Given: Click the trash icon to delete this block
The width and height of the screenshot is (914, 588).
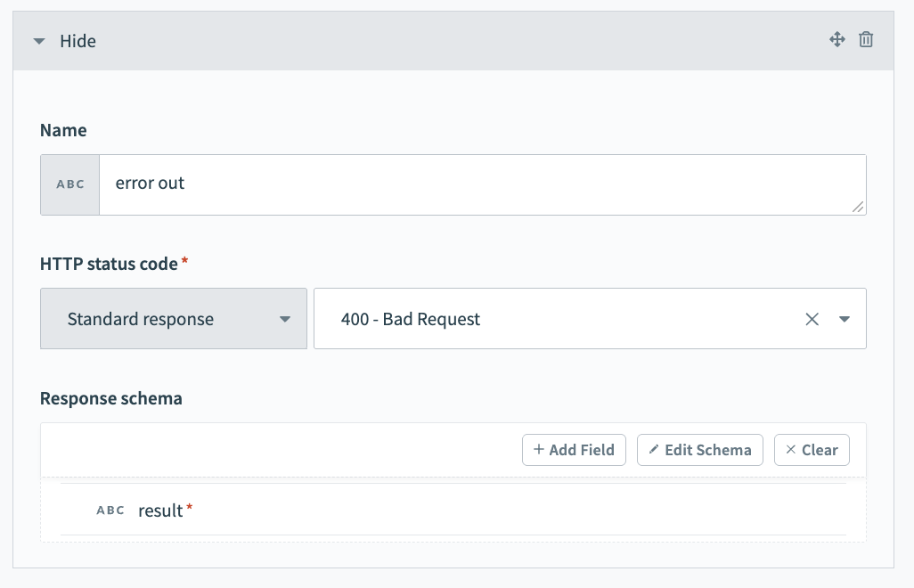Looking at the screenshot, I should point(865,40).
